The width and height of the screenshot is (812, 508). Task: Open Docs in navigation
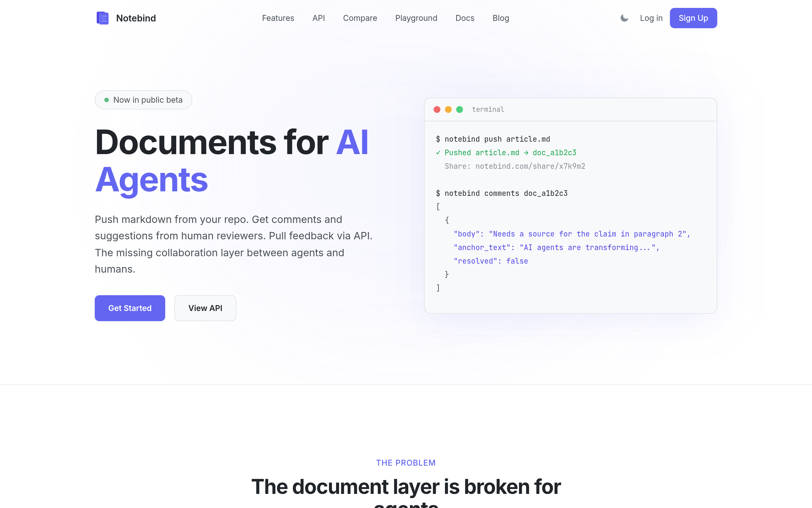pos(465,18)
